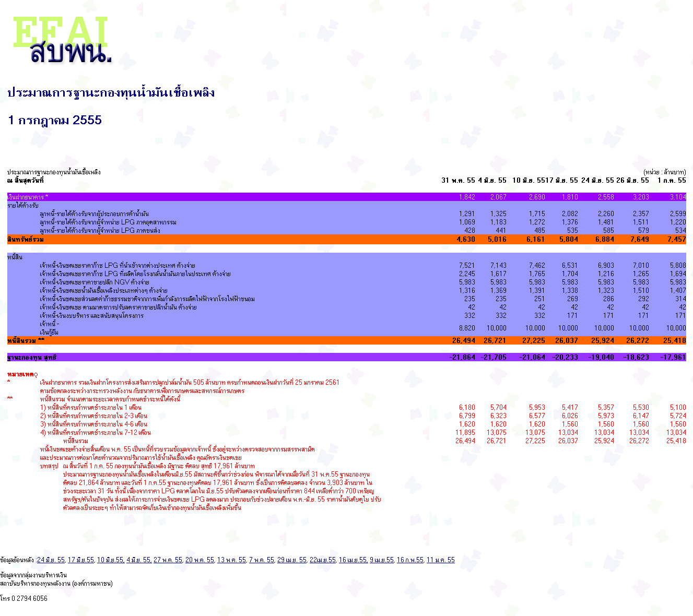Click one-month debt value 6,180

(467, 408)
